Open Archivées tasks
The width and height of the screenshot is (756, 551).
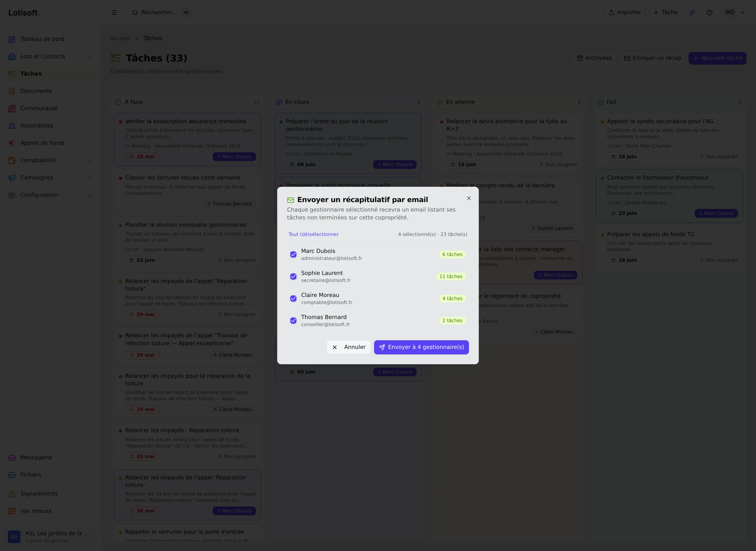tap(595, 58)
